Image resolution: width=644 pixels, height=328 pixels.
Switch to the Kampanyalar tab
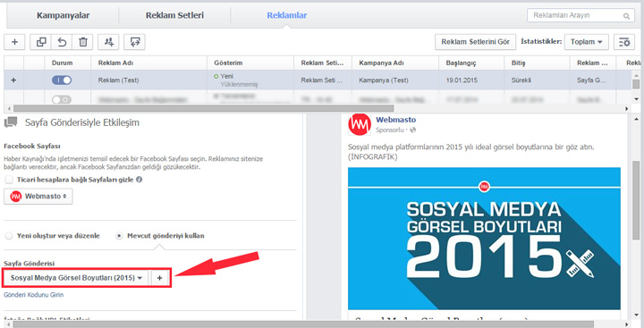(x=64, y=16)
